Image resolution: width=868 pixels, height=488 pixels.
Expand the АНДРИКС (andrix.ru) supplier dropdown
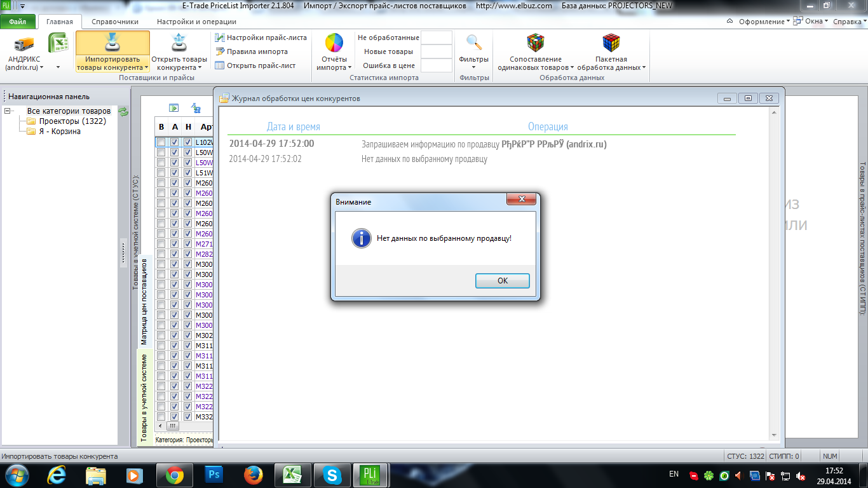[x=42, y=67]
